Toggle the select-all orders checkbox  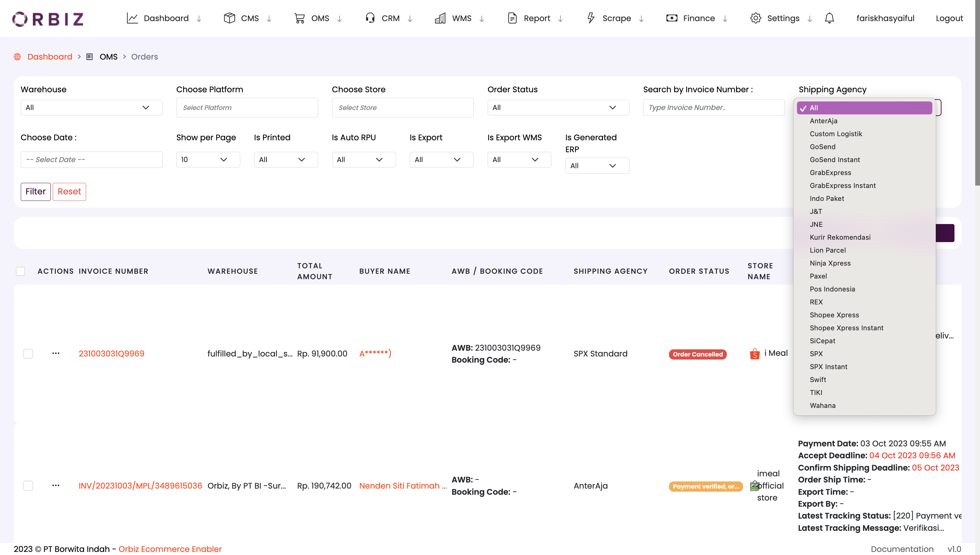[x=20, y=271]
